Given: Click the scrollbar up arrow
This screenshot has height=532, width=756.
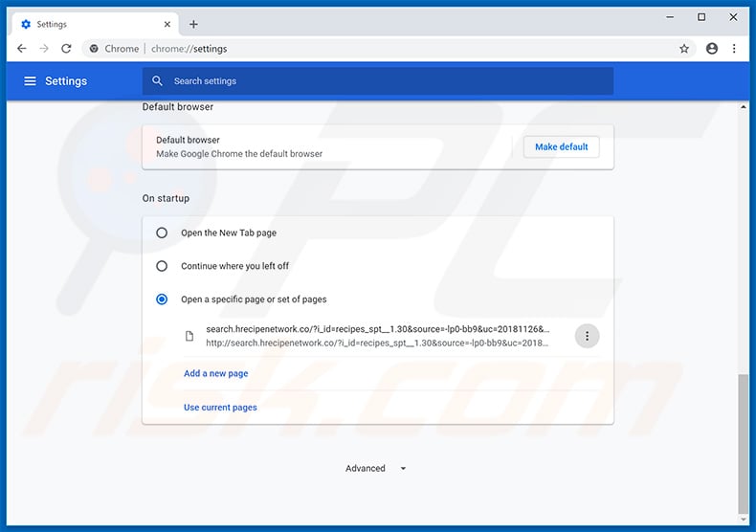Looking at the screenshot, I should [743, 106].
